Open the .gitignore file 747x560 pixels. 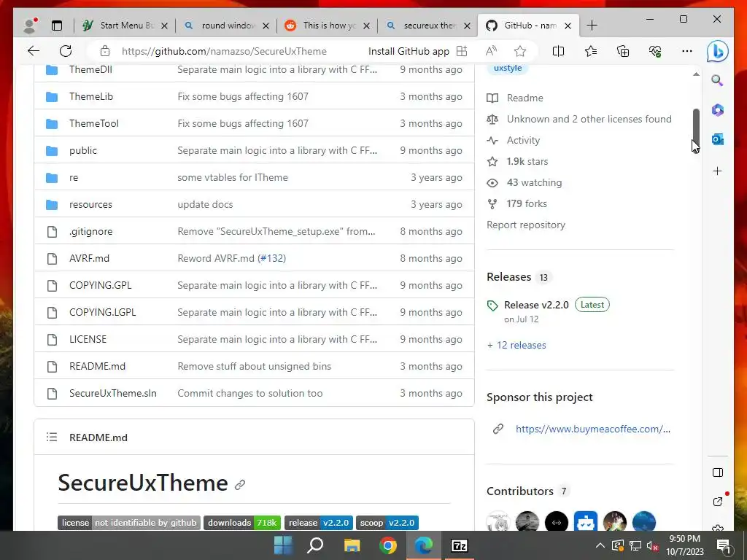[90, 231]
